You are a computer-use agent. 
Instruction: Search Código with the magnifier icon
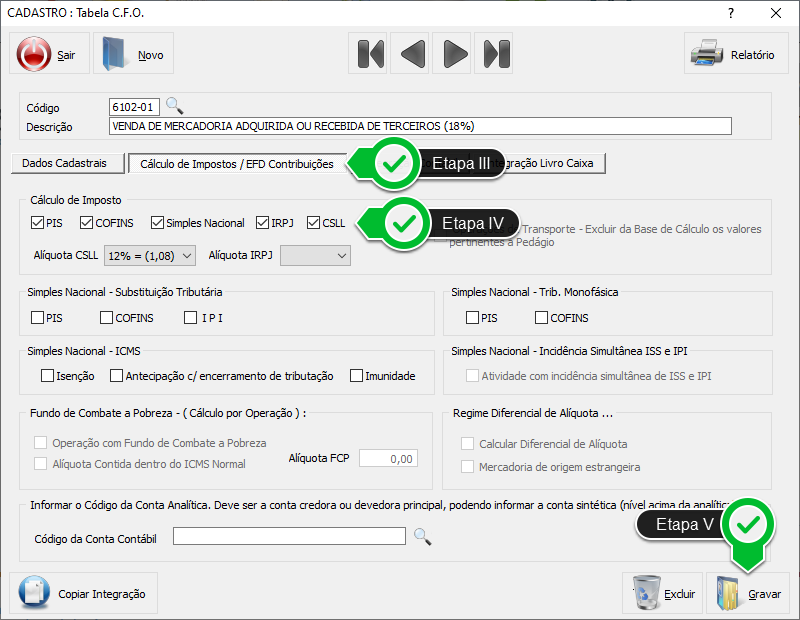tap(174, 106)
